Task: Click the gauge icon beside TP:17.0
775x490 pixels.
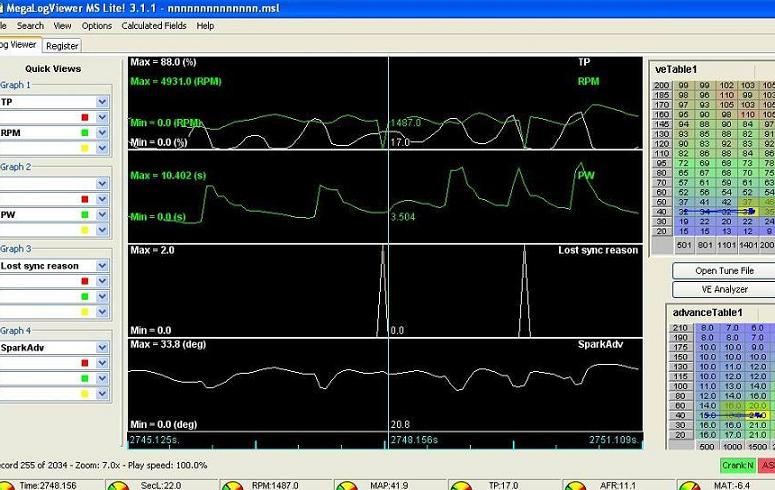Action: (x=461, y=485)
